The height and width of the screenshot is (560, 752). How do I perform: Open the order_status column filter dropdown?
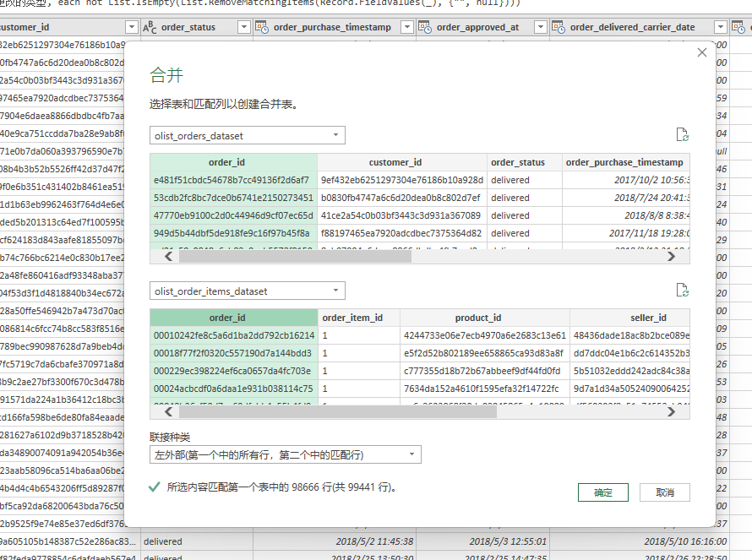244,27
